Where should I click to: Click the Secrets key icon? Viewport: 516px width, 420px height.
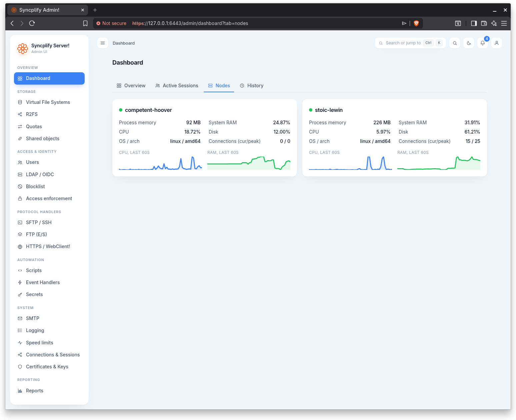click(20, 294)
